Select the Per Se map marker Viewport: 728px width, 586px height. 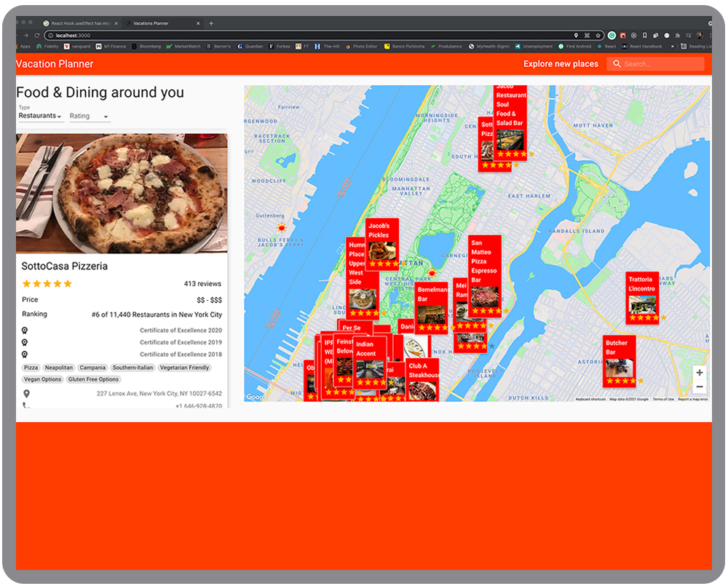[352, 328]
